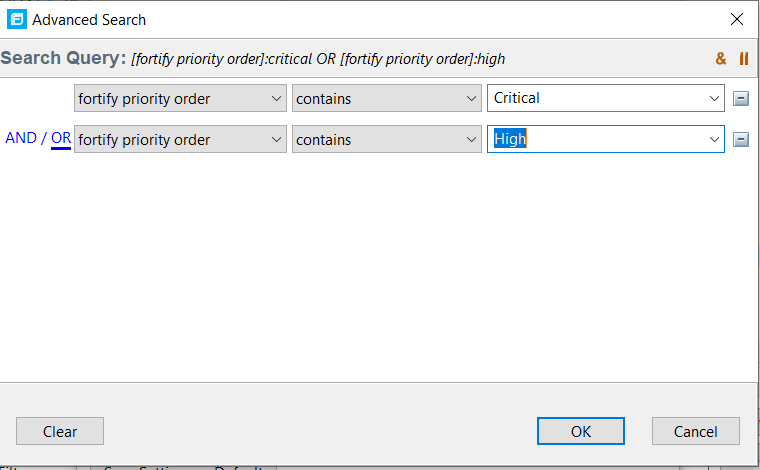Expand the Critical value dropdown arrow
This screenshot has height=470, width=760.
point(714,98)
